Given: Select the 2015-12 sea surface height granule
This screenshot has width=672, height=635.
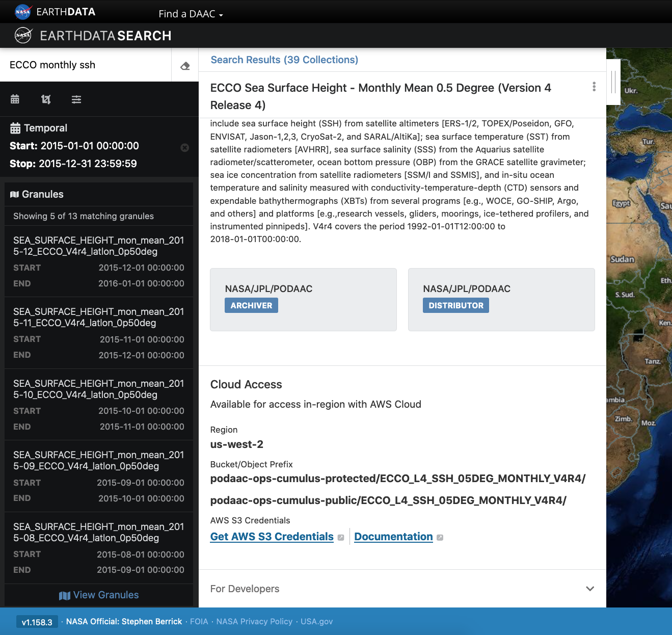Looking at the screenshot, I should pyautogui.click(x=99, y=246).
